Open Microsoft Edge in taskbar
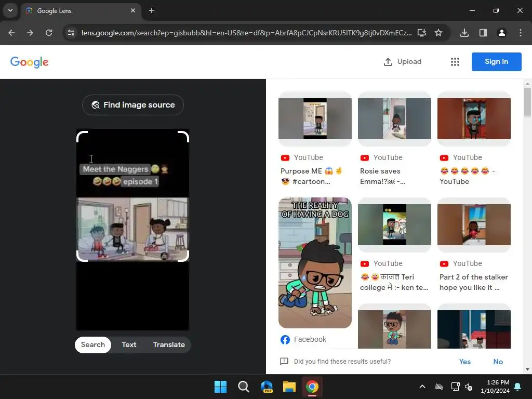 point(267,387)
